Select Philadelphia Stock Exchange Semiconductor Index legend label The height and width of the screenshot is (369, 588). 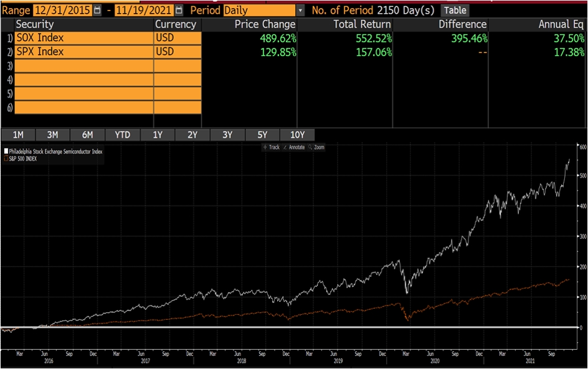(55, 151)
